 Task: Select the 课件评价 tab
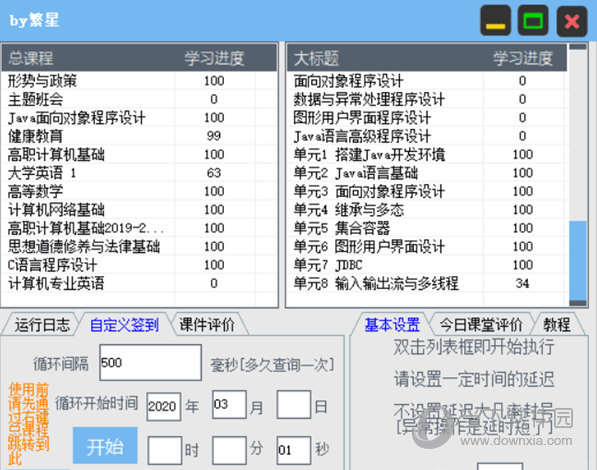tap(207, 325)
